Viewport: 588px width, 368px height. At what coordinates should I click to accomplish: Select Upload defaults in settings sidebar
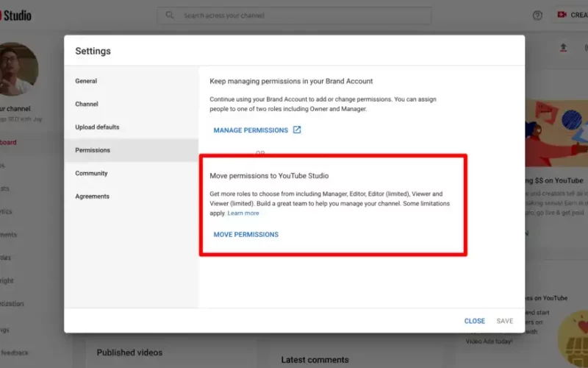[x=97, y=127]
